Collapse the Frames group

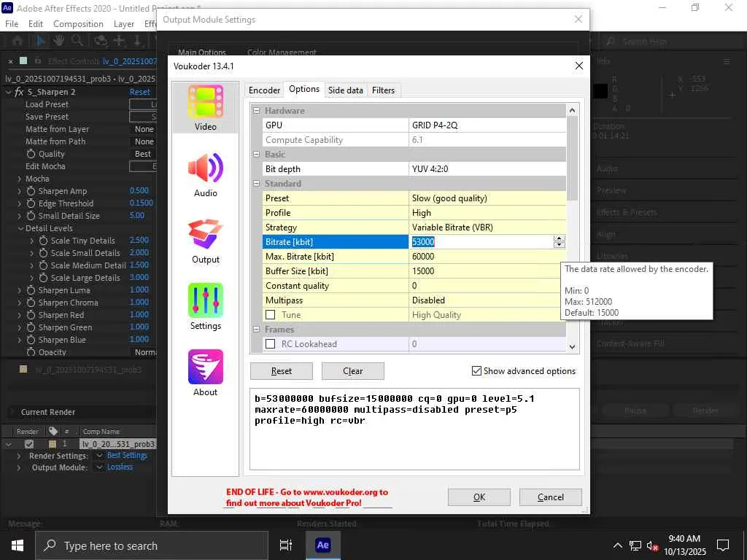[256, 329]
